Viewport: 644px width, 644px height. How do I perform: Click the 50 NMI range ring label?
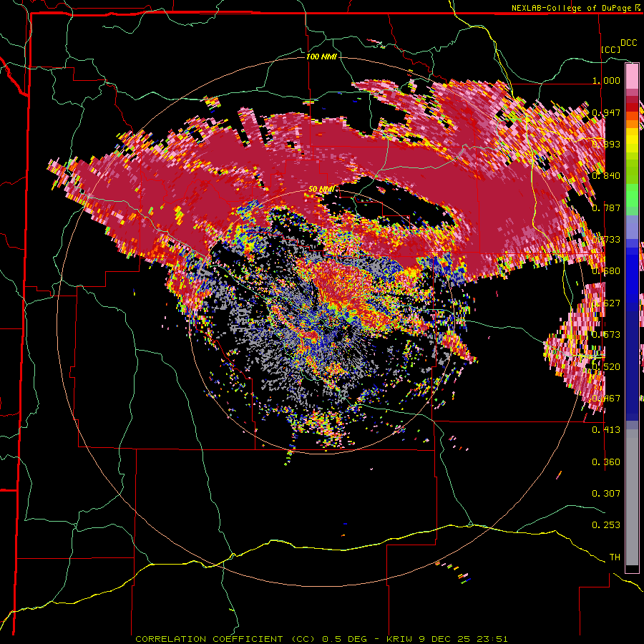coord(321,189)
